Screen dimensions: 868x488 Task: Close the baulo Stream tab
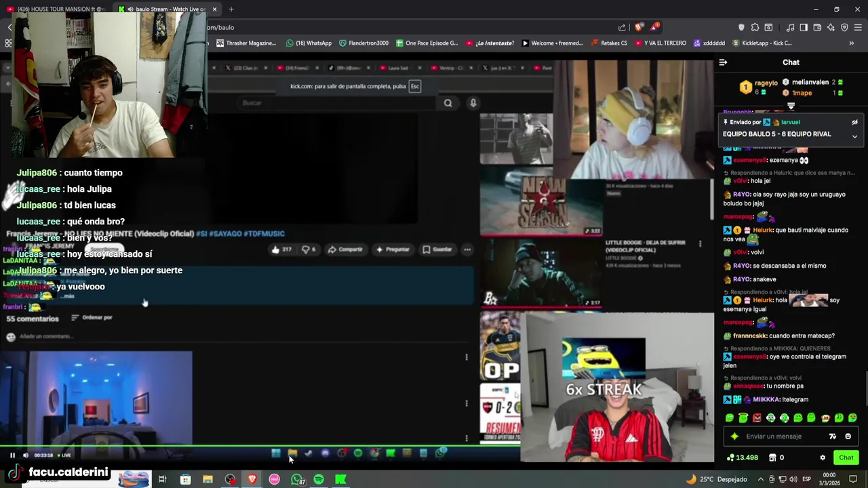pos(214,9)
